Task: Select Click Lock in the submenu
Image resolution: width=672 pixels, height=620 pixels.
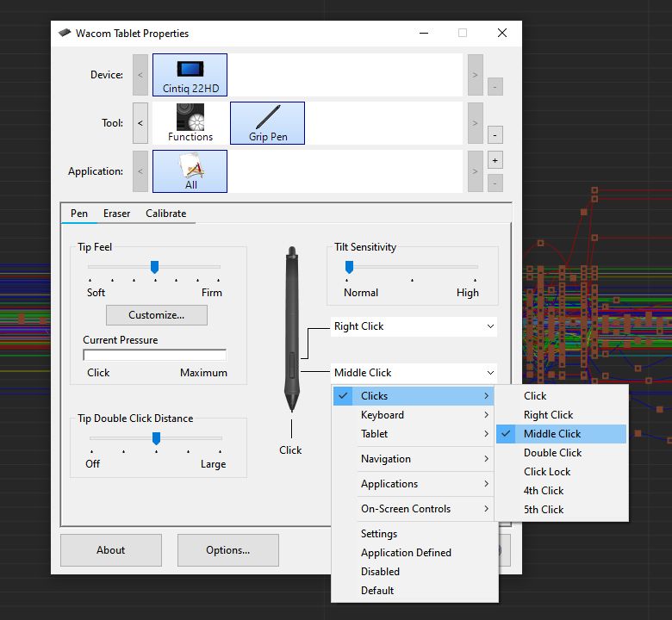Action: pyautogui.click(x=562, y=472)
